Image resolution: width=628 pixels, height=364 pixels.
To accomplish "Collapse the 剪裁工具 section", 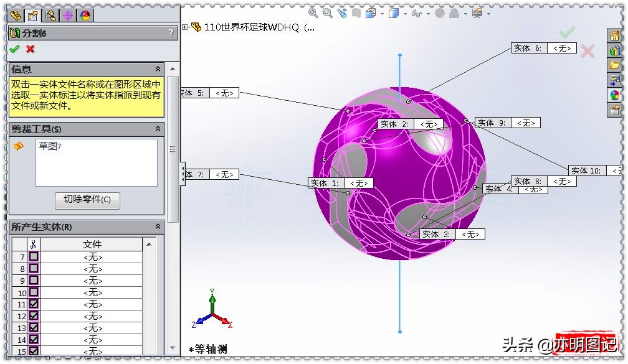I will coord(157,129).
